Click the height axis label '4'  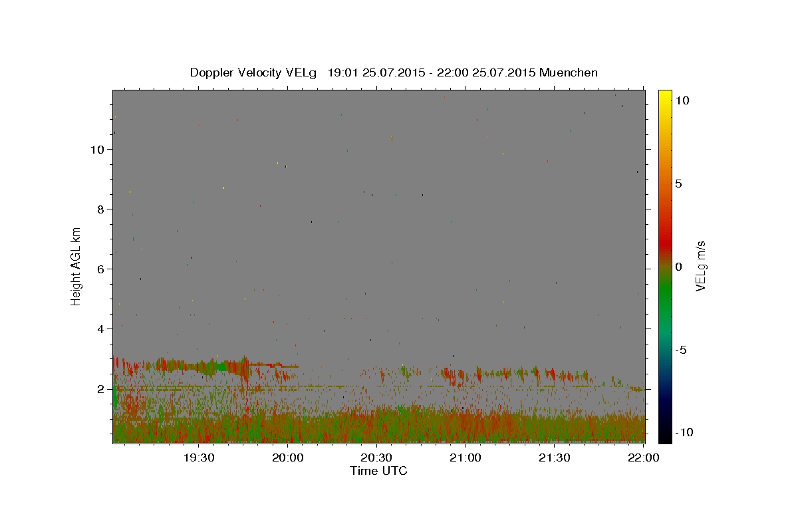pyautogui.click(x=101, y=329)
